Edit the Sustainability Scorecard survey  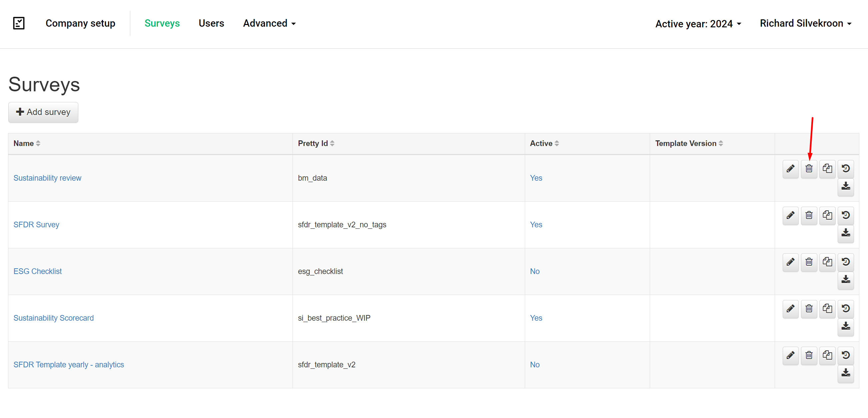(790, 309)
